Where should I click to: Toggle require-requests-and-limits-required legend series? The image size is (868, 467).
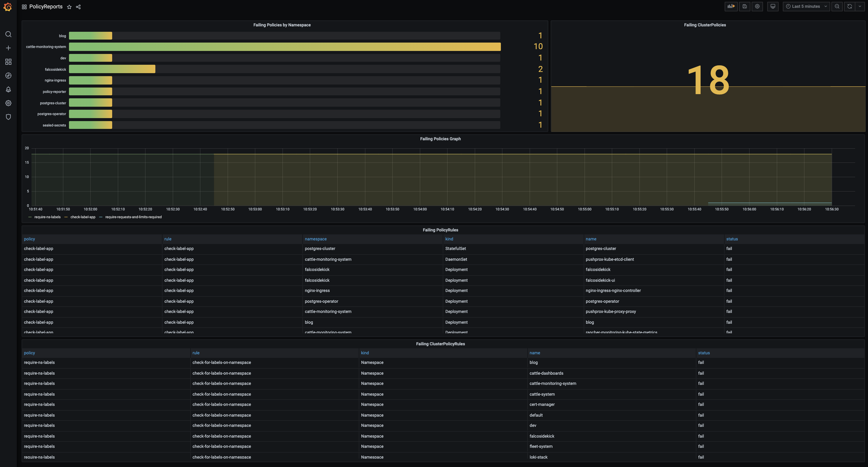point(133,217)
